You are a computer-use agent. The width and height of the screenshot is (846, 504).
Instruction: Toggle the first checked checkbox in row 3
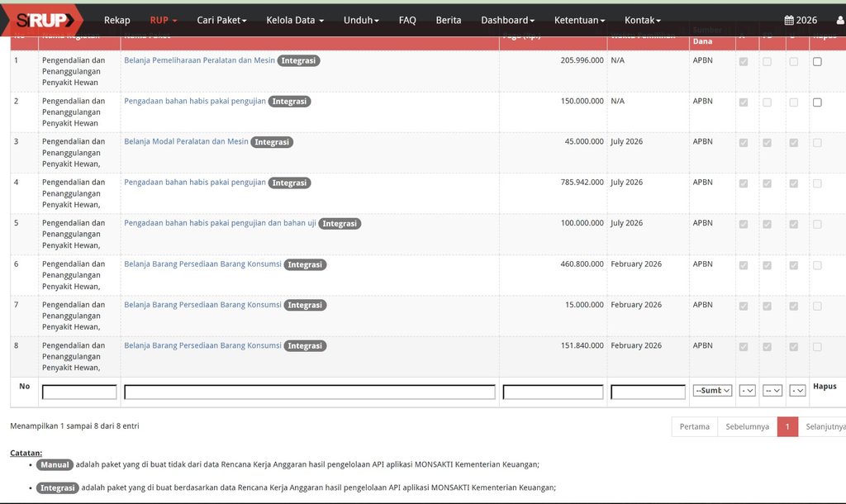[x=744, y=143]
